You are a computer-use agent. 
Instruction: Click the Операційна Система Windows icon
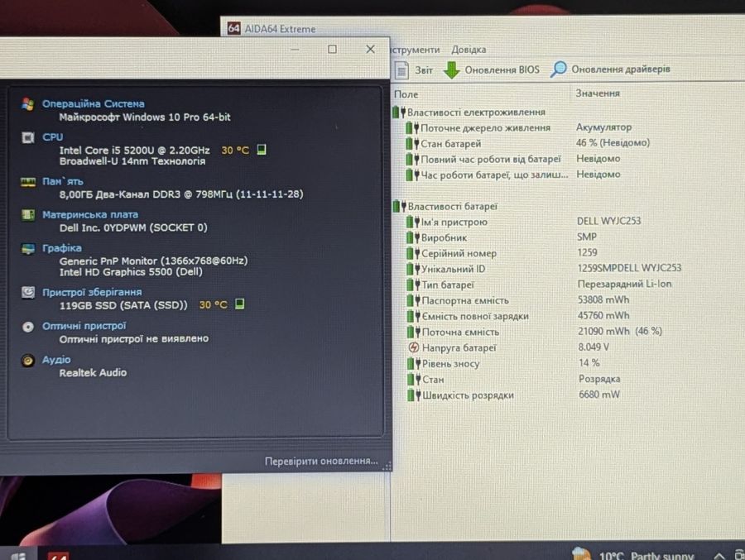tap(27, 104)
